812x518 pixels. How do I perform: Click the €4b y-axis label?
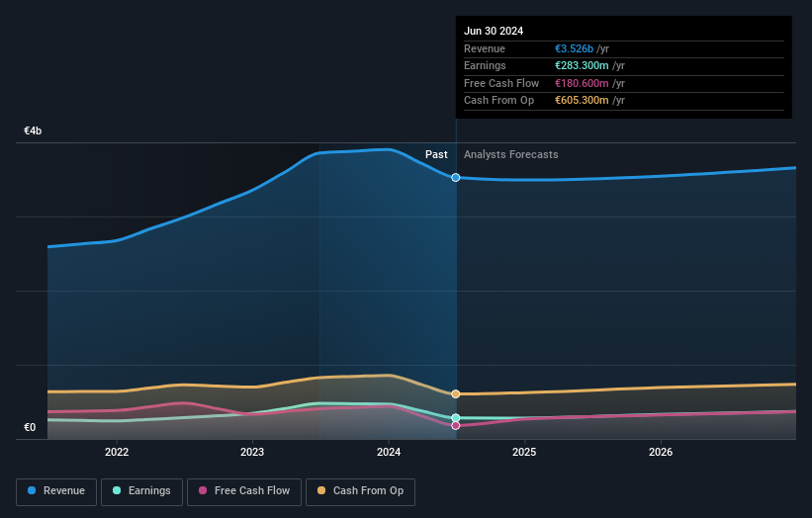pos(33,130)
